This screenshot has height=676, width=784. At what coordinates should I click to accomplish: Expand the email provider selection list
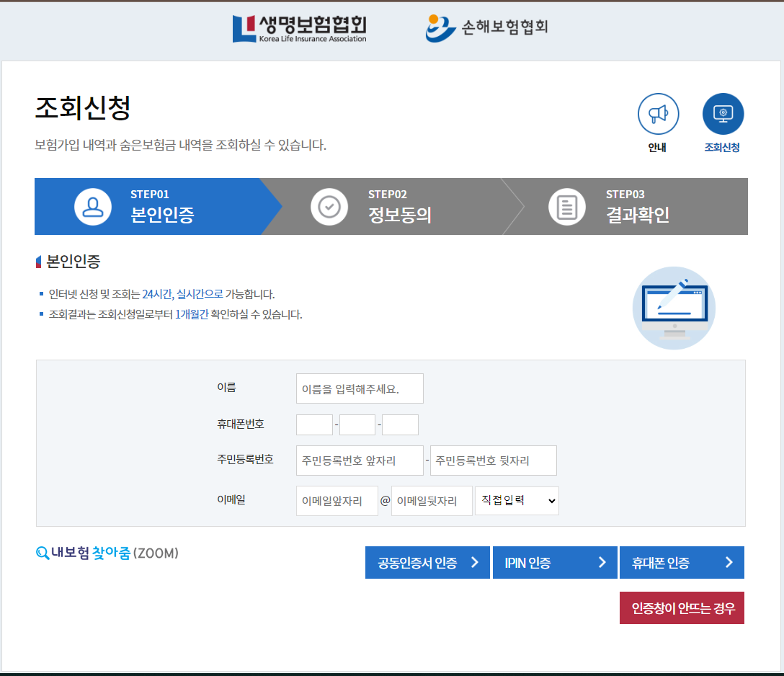point(516,500)
